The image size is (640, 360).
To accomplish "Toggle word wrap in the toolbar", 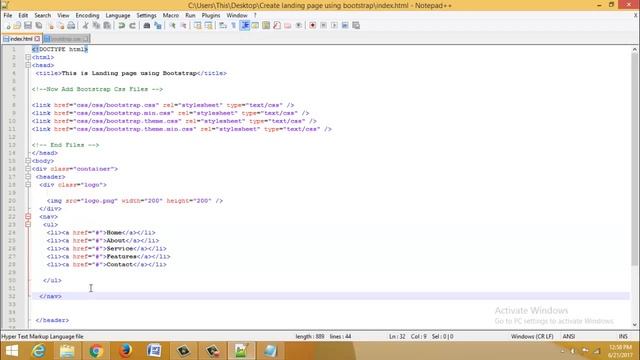I will (x=223, y=25).
